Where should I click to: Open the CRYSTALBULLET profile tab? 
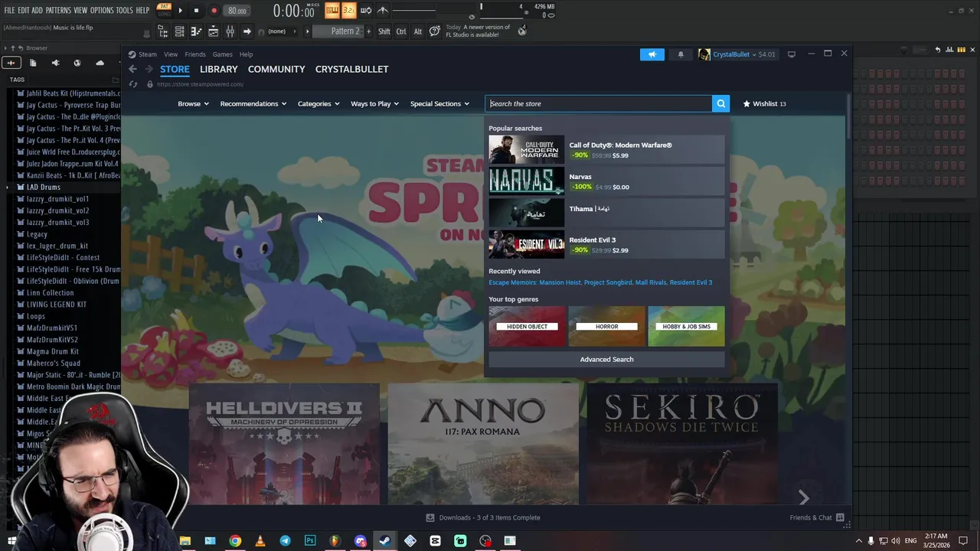[351, 69]
